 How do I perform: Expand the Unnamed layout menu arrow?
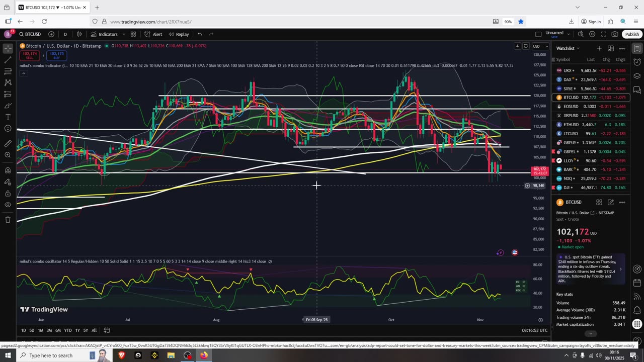point(569,34)
